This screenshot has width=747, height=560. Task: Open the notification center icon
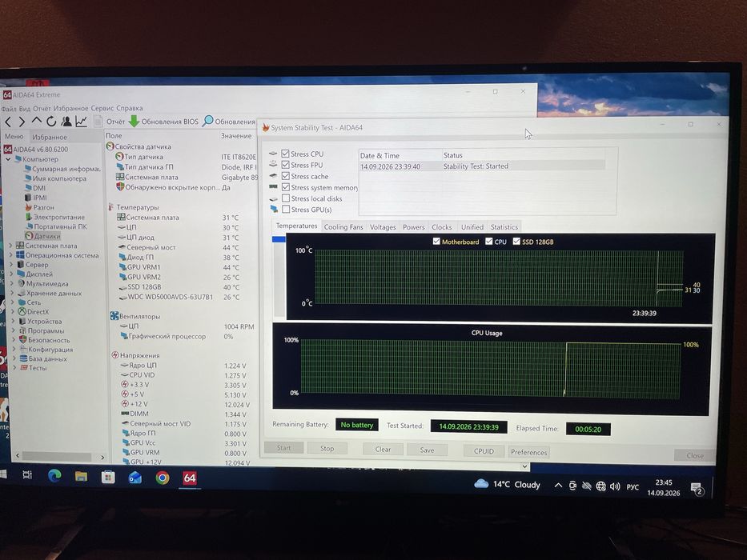tap(697, 489)
